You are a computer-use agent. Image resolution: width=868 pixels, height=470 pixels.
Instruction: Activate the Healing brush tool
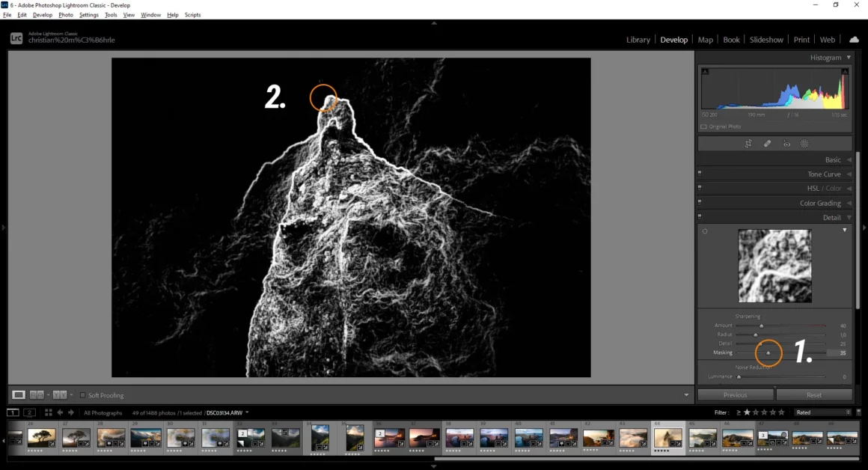[767, 144]
